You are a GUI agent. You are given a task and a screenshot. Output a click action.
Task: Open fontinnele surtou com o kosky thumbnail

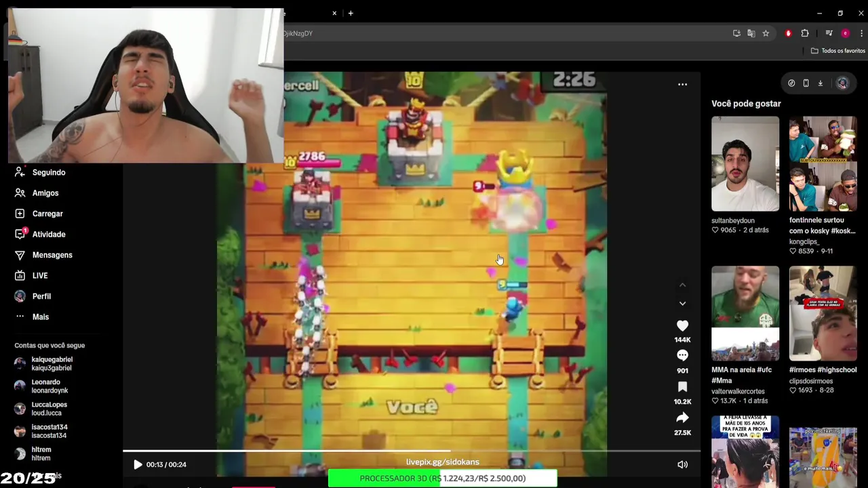(823, 164)
